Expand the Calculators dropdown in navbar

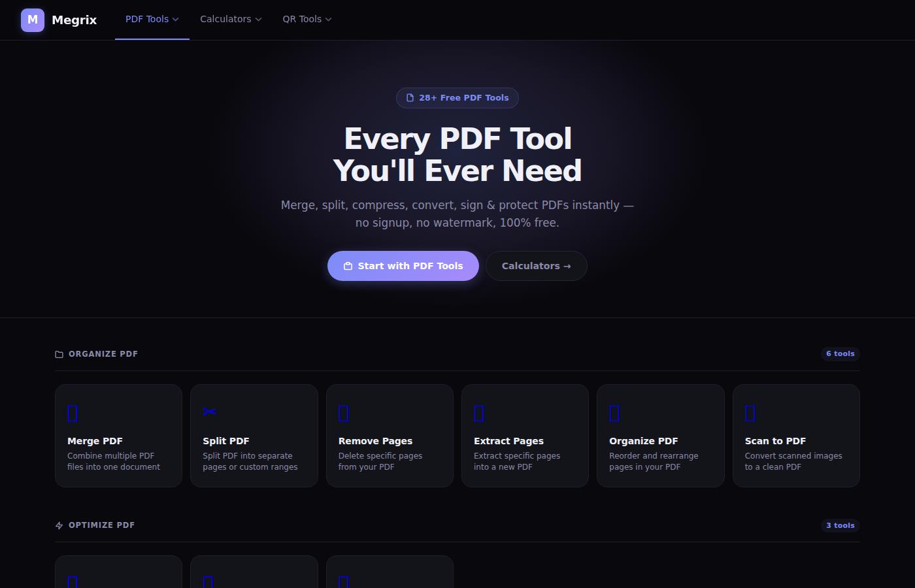pos(231,20)
